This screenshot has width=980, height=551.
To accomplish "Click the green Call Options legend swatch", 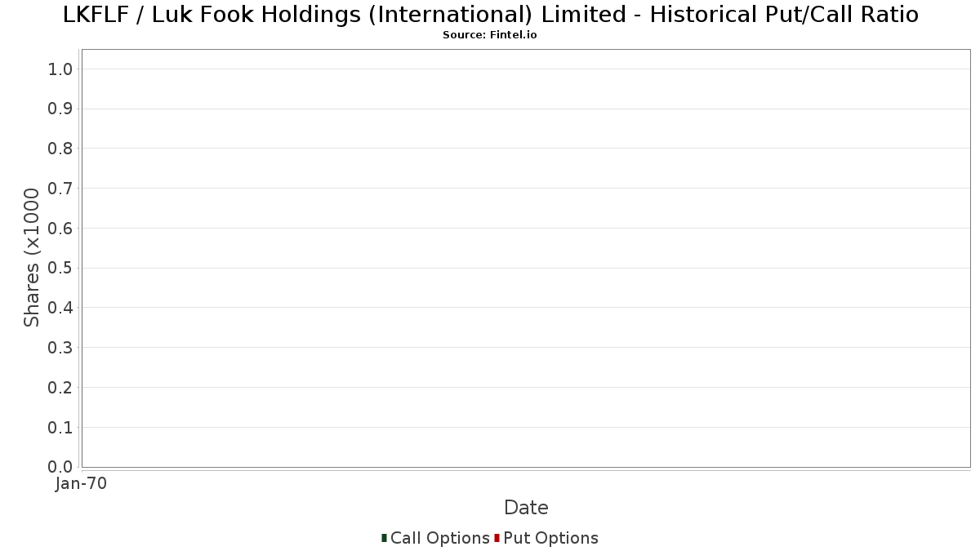I will click(x=384, y=538).
